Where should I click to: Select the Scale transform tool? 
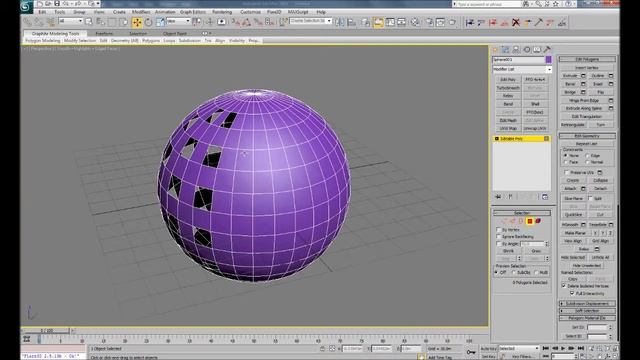coord(160,22)
